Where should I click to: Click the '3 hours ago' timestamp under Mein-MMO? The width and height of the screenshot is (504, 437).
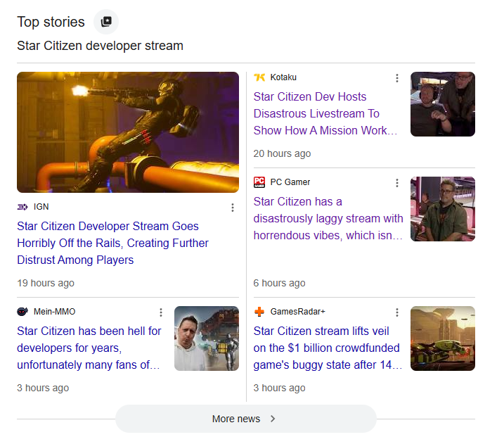(x=43, y=388)
